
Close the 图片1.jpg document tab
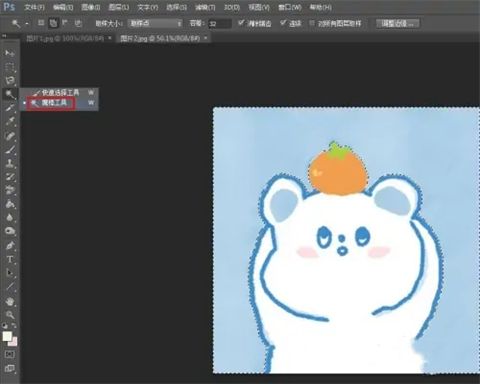point(110,38)
